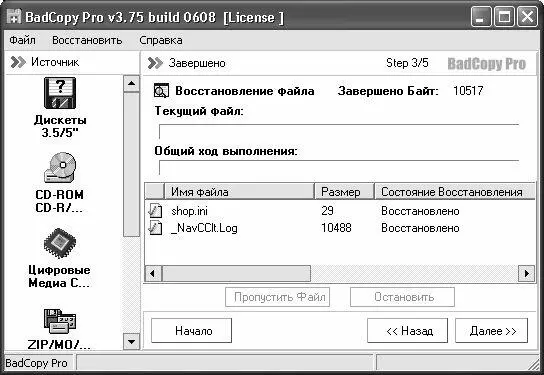Click the file list horizontal scrollbar thumb
544x375 pixels.
click(x=236, y=273)
